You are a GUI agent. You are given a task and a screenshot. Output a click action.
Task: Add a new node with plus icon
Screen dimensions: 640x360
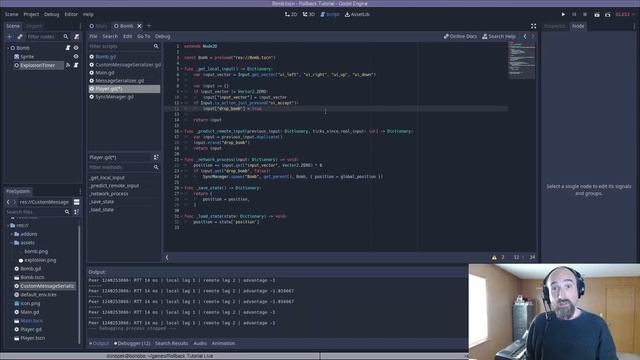[x=9, y=37]
